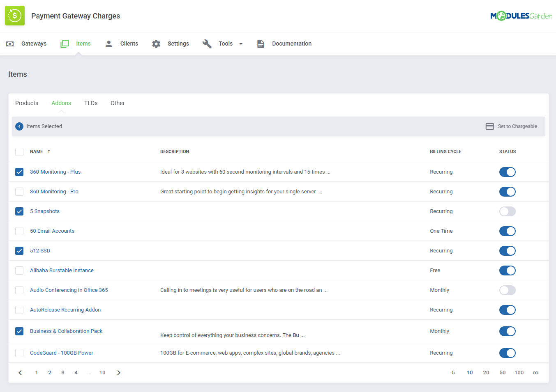Click the ModulesGarden logo
This screenshot has width=556, height=392.
521,16
